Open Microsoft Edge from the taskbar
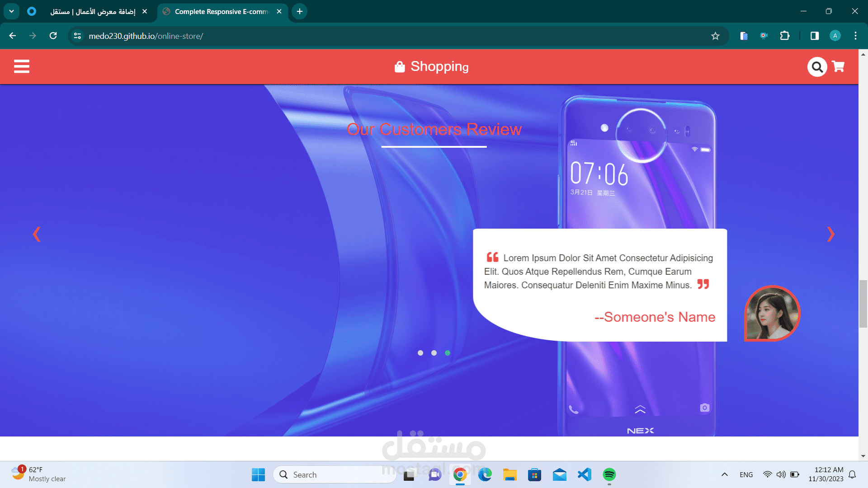 (485, 474)
